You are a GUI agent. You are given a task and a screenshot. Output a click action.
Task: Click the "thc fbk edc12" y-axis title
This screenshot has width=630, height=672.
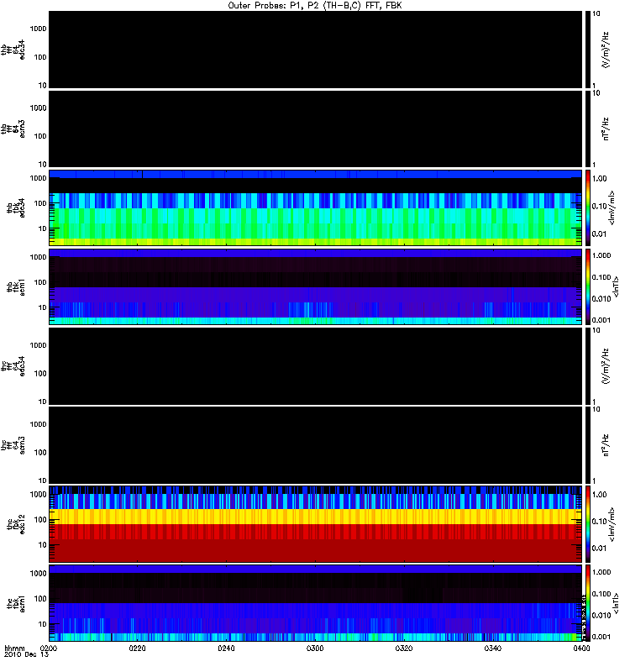coord(16,524)
